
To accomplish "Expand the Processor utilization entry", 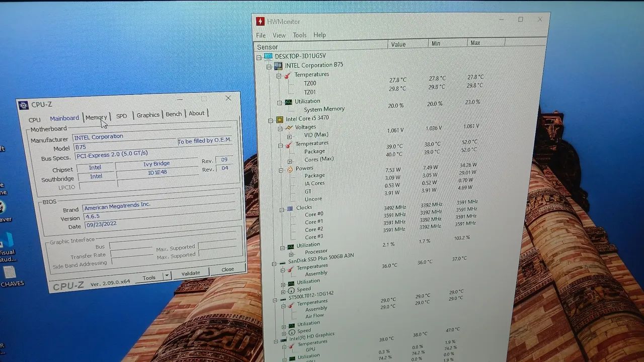I will tap(292, 256).
